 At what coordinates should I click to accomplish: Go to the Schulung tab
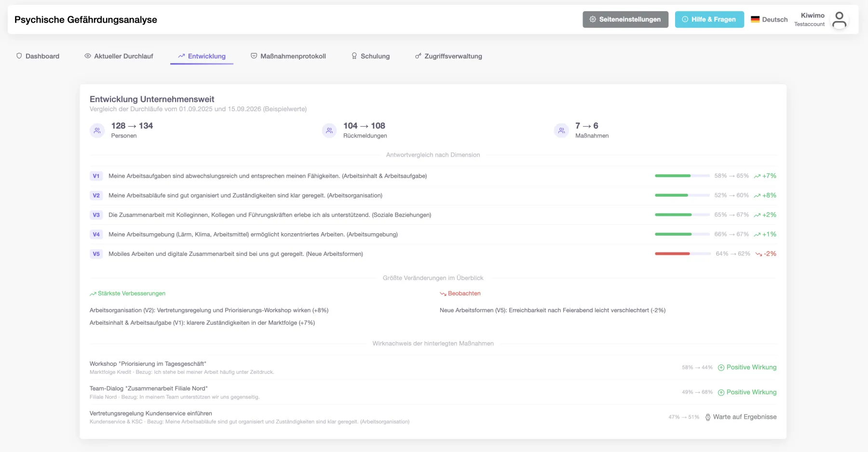click(370, 56)
